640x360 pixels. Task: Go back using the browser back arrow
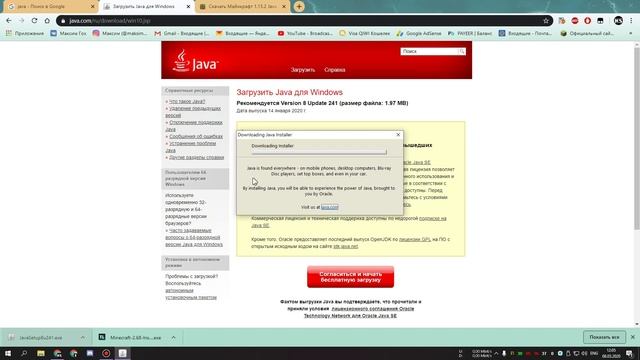(x=9, y=20)
